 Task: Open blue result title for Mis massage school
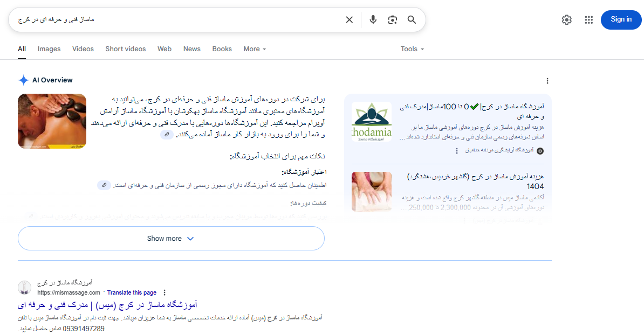tap(108, 305)
